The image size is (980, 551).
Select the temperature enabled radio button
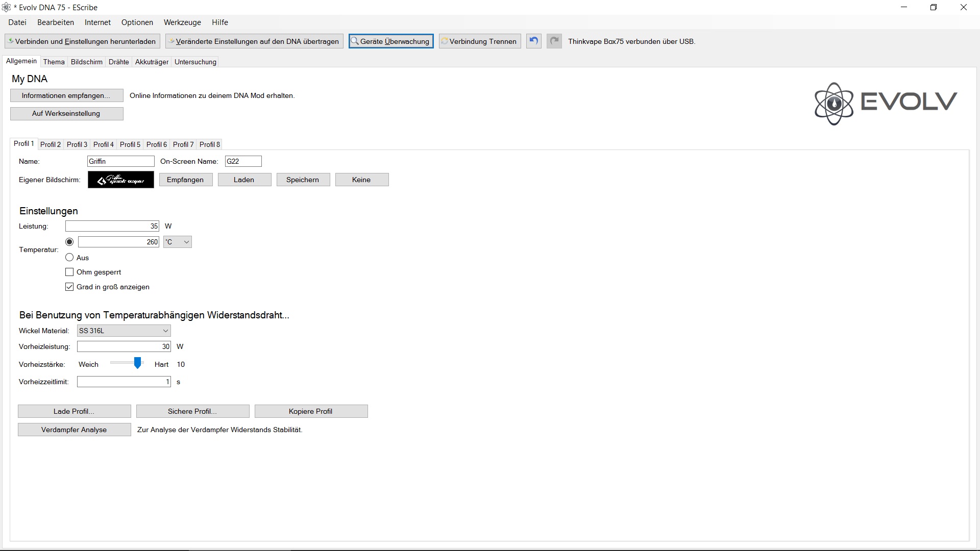[x=69, y=242]
